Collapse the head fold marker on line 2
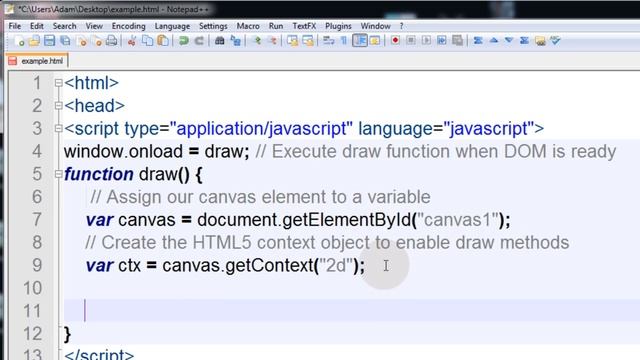The image size is (640, 360). coord(58,106)
